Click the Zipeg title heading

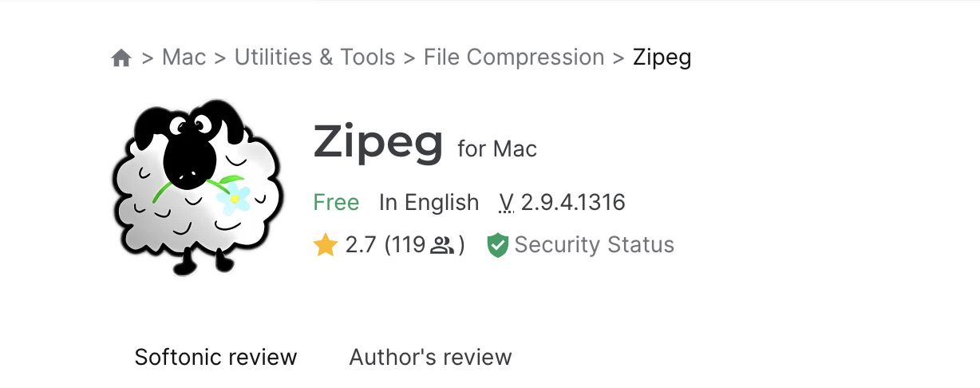(x=378, y=143)
